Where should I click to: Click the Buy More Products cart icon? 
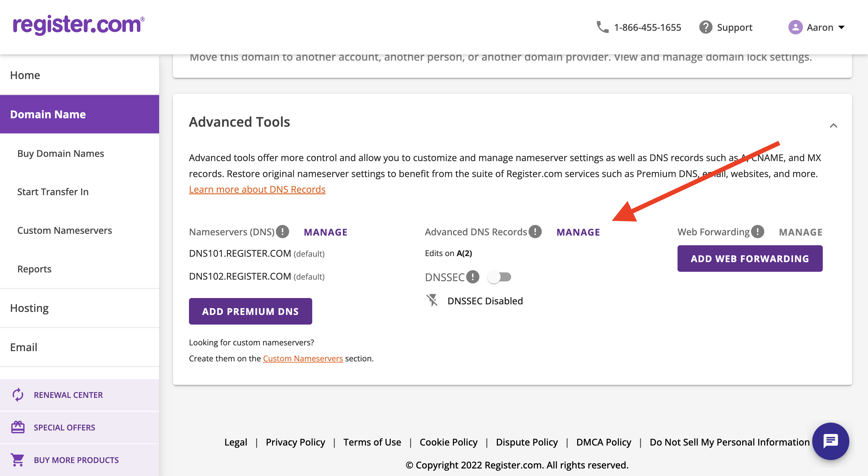17,460
